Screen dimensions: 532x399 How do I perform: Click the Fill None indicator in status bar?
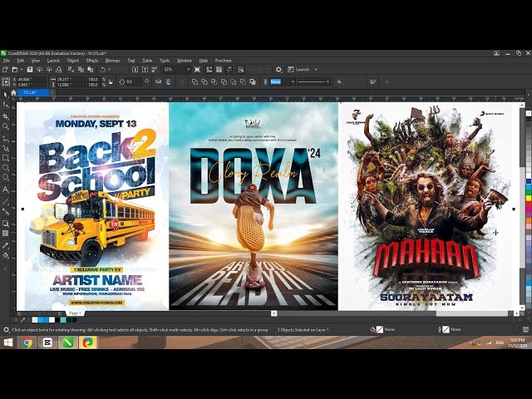pyautogui.click(x=383, y=329)
